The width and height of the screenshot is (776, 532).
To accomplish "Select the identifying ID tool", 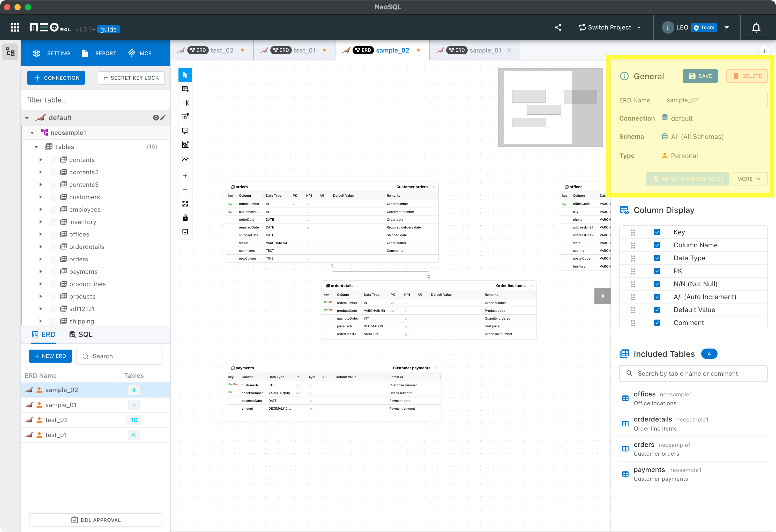I will pos(185,117).
